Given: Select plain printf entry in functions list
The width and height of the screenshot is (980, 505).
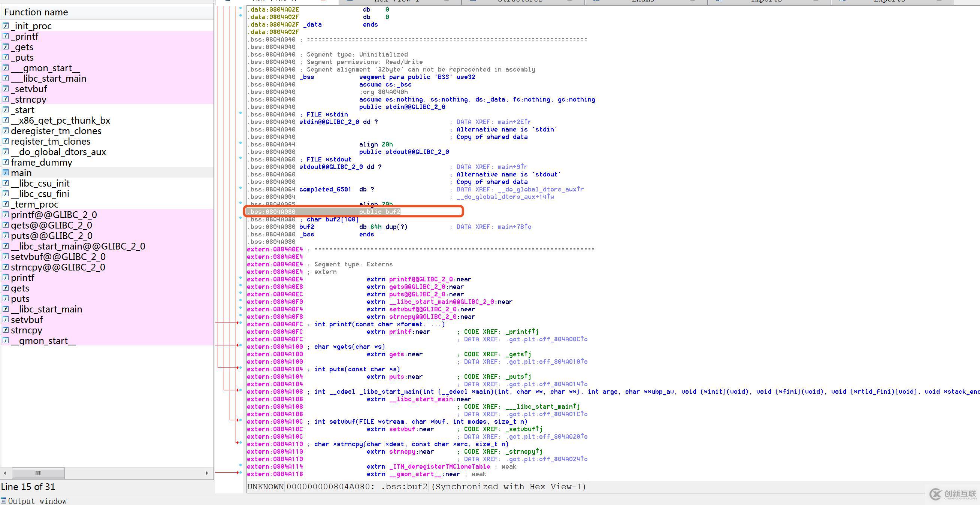Looking at the screenshot, I should pyautogui.click(x=107, y=278).
